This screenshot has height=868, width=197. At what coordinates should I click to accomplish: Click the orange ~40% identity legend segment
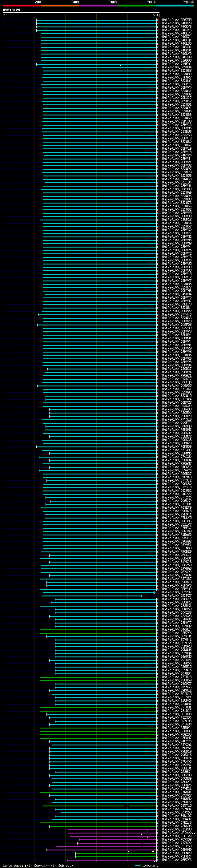(x=60, y=6)
